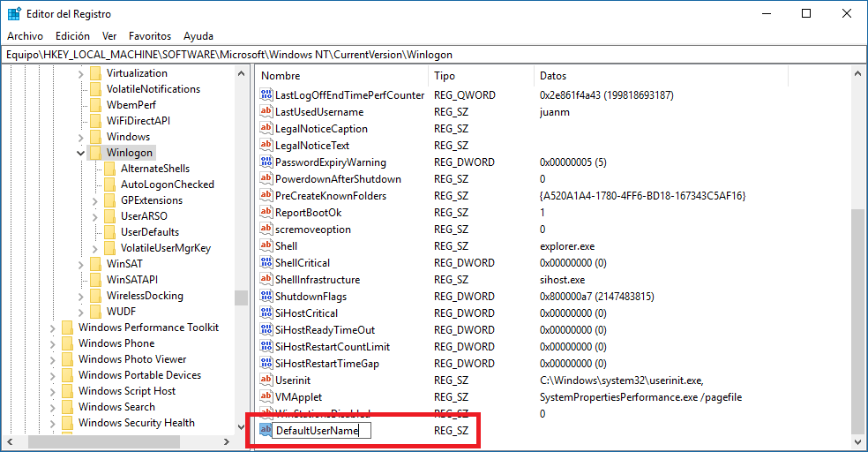Click the tree pane scroll down arrow
Screen dimensions: 868x452
click(242, 426)
